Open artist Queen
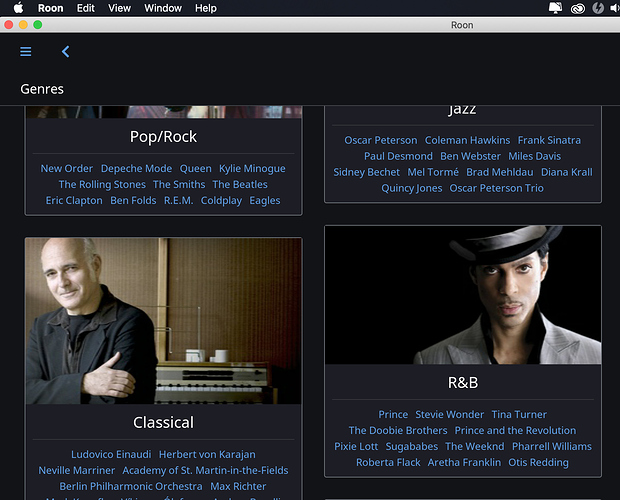620x500 pixels. point(196,168)
